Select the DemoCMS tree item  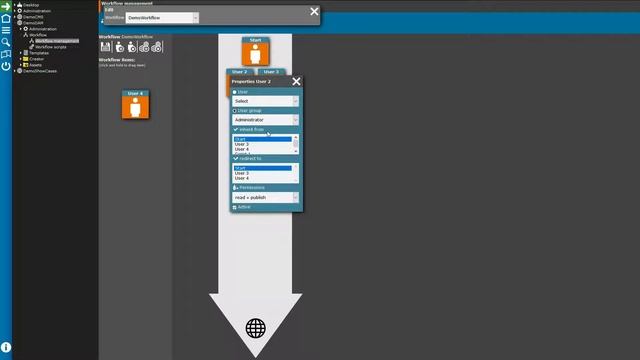pyautogui.click(x=33, y=17)
